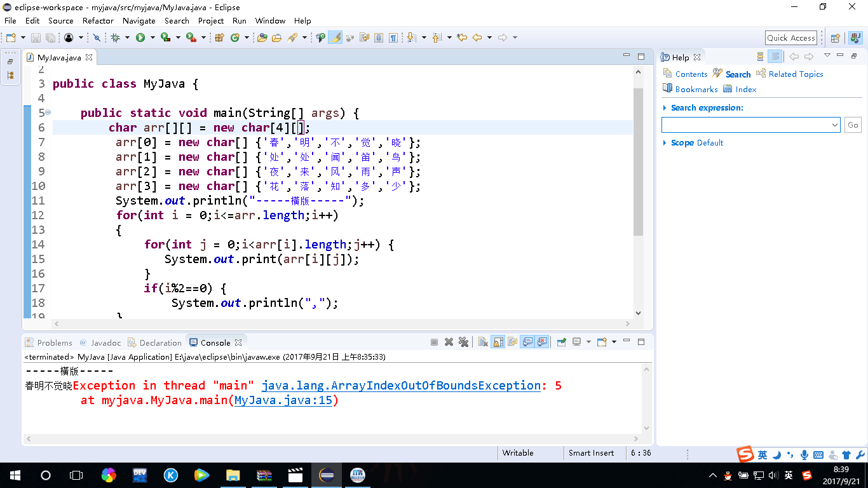The height and width of the screenshot is (488, 868).
Task: Toggle Word Wrap in Console toolbar
Action: pos(512,342)
